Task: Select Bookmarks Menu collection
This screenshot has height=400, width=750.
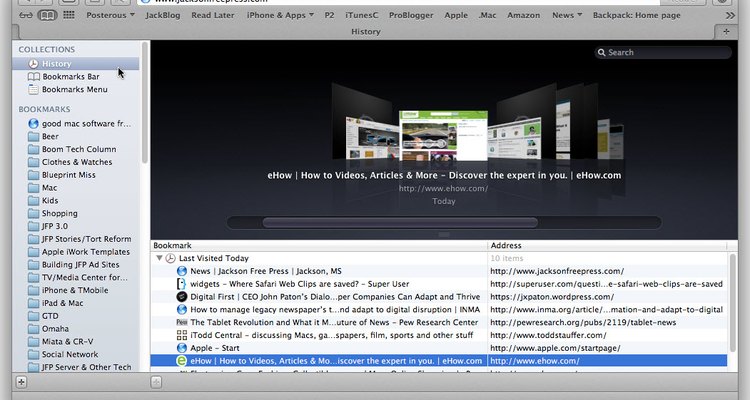Action: point(76,89)
